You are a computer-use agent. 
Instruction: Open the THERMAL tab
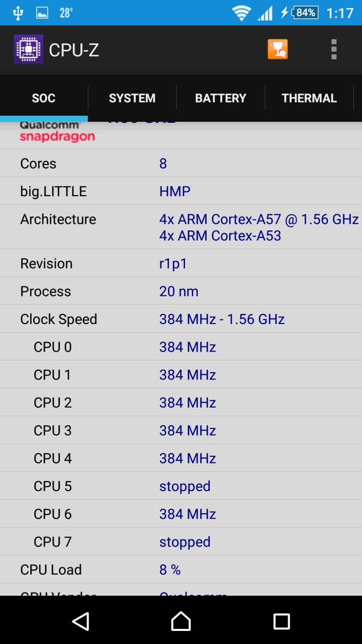click(309, 98)
